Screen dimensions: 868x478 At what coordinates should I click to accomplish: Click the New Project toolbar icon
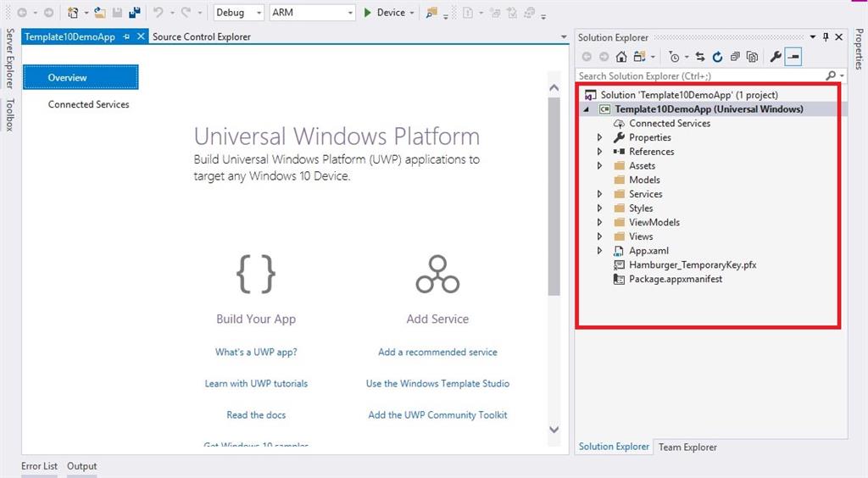[x=73, y=12]
